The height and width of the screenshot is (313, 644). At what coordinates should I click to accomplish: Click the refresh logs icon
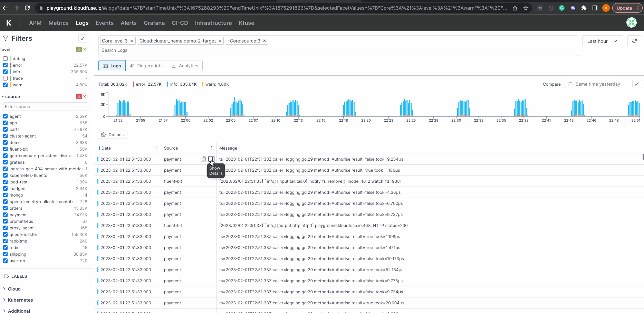(x=634, y=41)
